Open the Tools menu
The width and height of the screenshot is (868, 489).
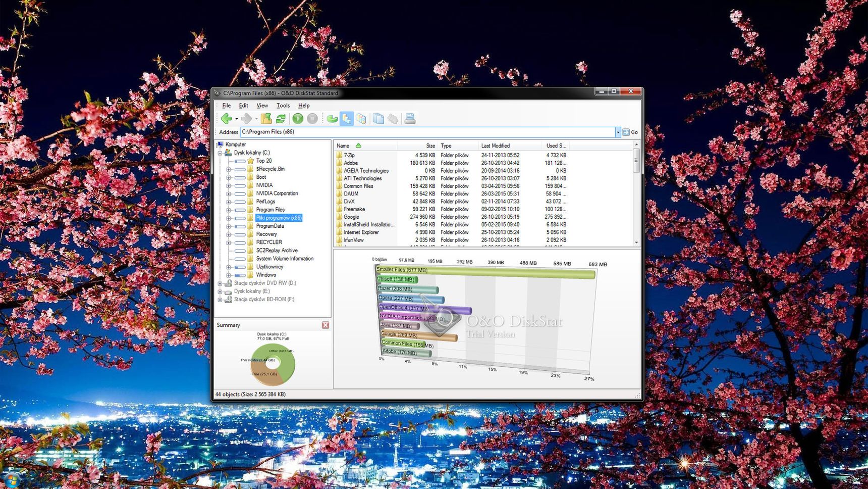tap(283, 106)
